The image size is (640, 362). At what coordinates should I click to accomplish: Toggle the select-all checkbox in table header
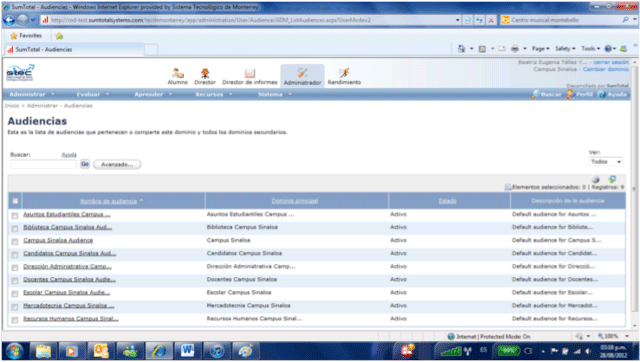(x=15, y=201)
